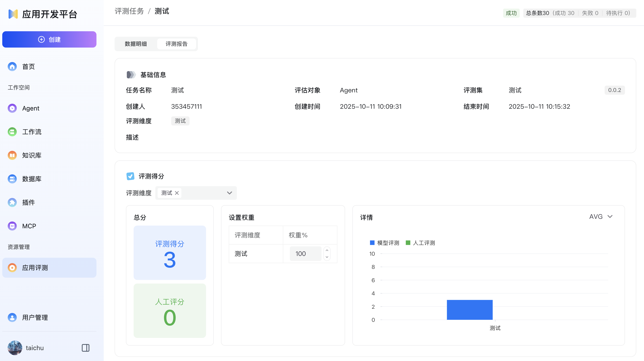Increase 权重 value using the up stepper arrow
The height and width of the screenshot is (361, 644).
tap(327, 250)
